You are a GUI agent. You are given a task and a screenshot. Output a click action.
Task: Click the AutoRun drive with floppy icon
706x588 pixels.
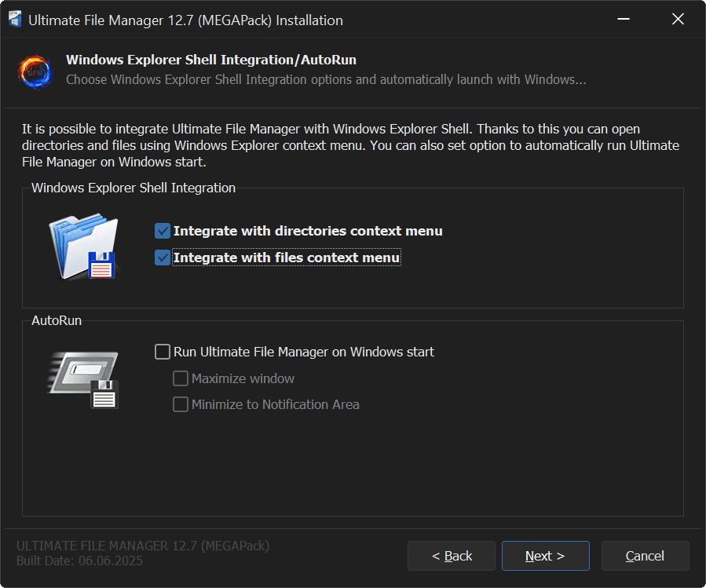click(82, 379)
